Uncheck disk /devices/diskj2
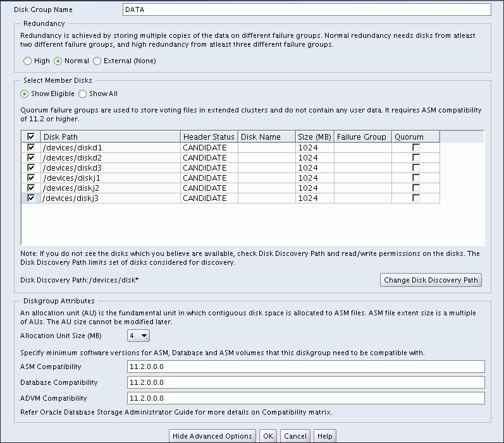This screenshot has width=504, height=443. click(x=31, y=188)
